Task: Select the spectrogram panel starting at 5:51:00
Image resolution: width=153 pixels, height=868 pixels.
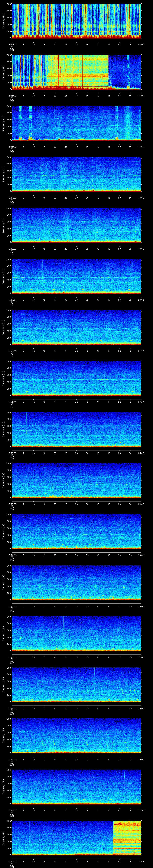Action: pos(76,378)
